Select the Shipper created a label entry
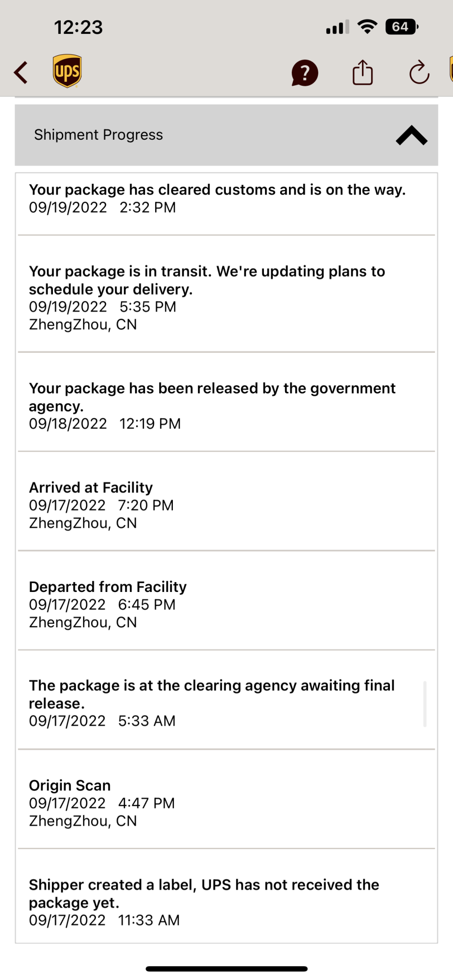Screen dimensions: 453x980 click(204, 902)
